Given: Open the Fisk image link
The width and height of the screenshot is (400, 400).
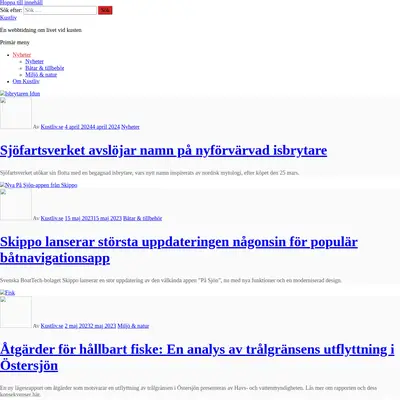Looking at the screenshot, I should 7,293.
